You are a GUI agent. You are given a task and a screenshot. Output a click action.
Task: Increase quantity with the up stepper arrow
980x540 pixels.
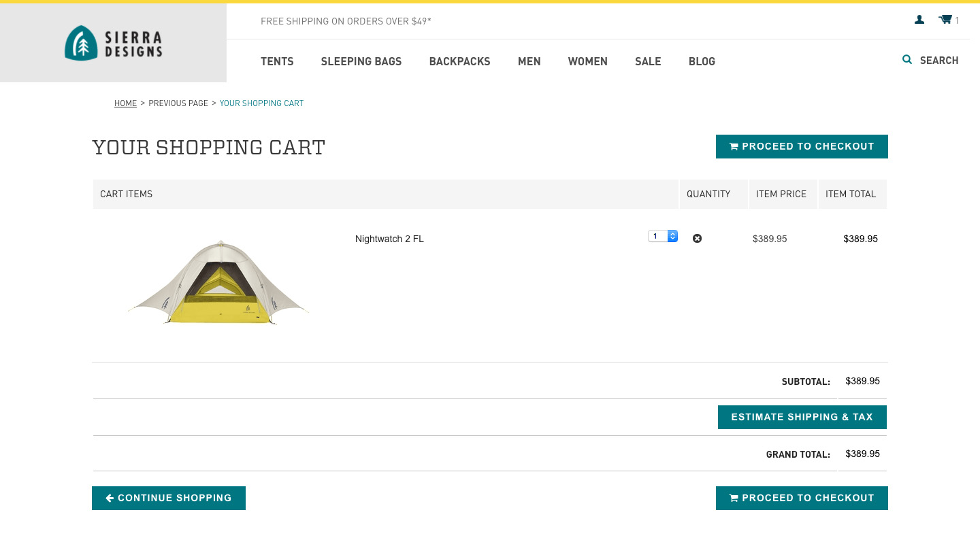(x=672, y=233)
